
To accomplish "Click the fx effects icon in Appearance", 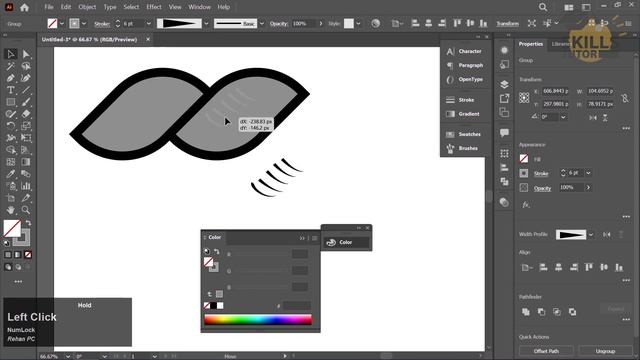I will pos(526,205).
